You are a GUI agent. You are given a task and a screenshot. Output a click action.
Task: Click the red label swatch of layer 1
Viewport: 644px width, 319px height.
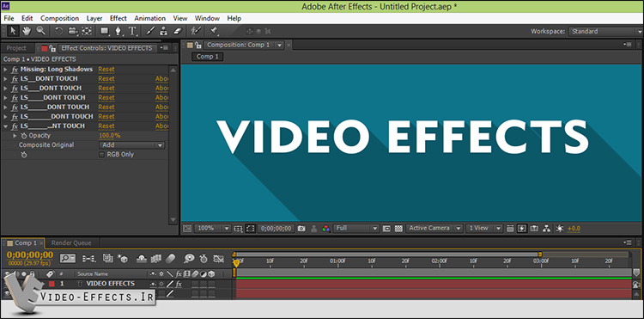(52, 284)
